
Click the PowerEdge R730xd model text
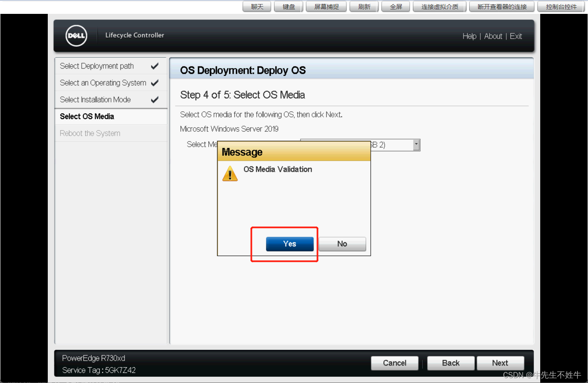pos(94,358)
